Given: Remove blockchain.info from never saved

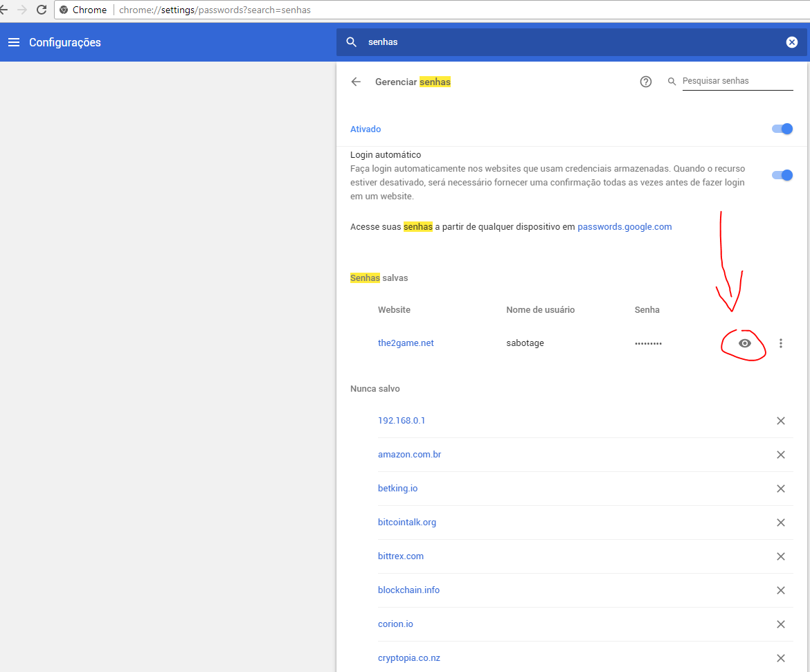Looking at the screenshot, I should [x=780, y=590].
